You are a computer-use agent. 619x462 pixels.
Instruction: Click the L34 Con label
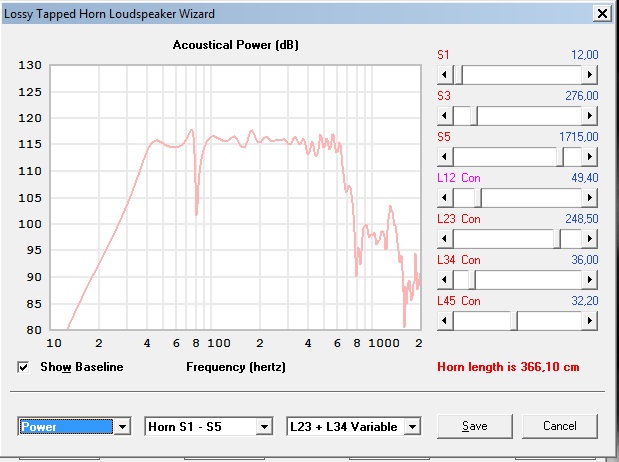(x=459, y=260)
